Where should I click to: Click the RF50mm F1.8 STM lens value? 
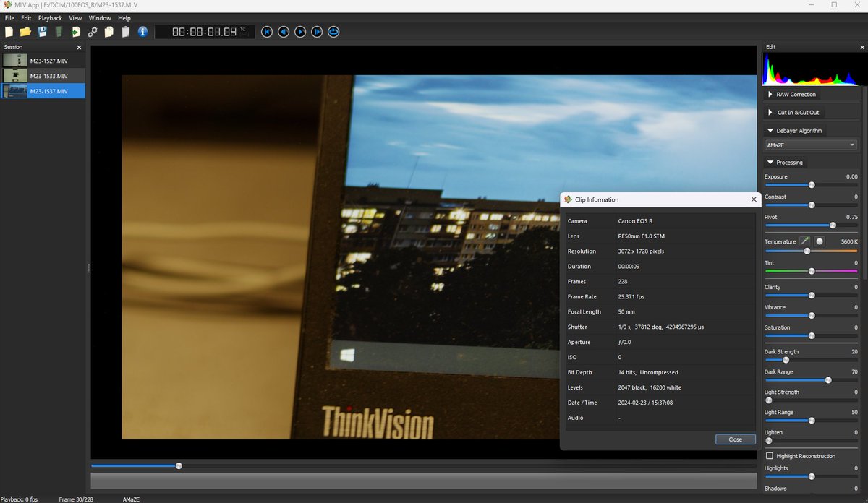click(x=641, y=236)
